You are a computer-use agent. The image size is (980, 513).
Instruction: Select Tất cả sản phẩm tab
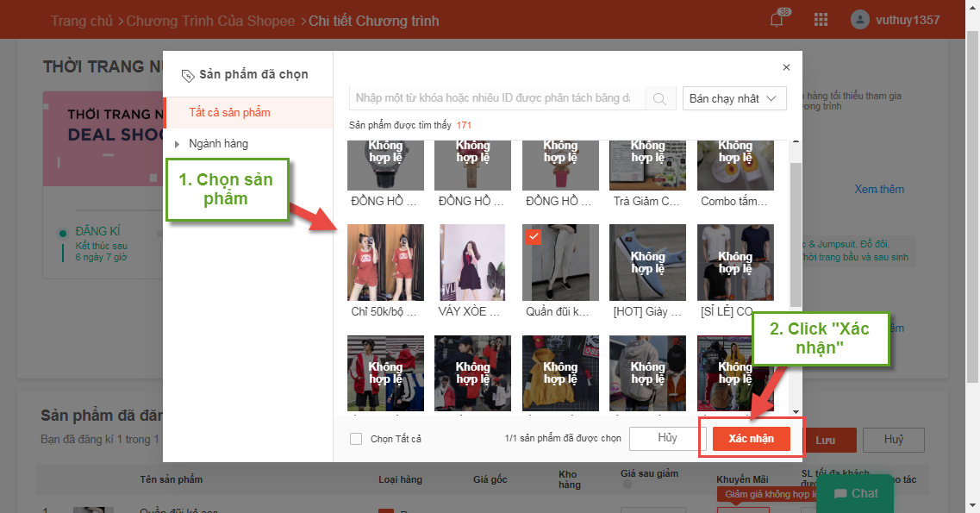point(229,112)
